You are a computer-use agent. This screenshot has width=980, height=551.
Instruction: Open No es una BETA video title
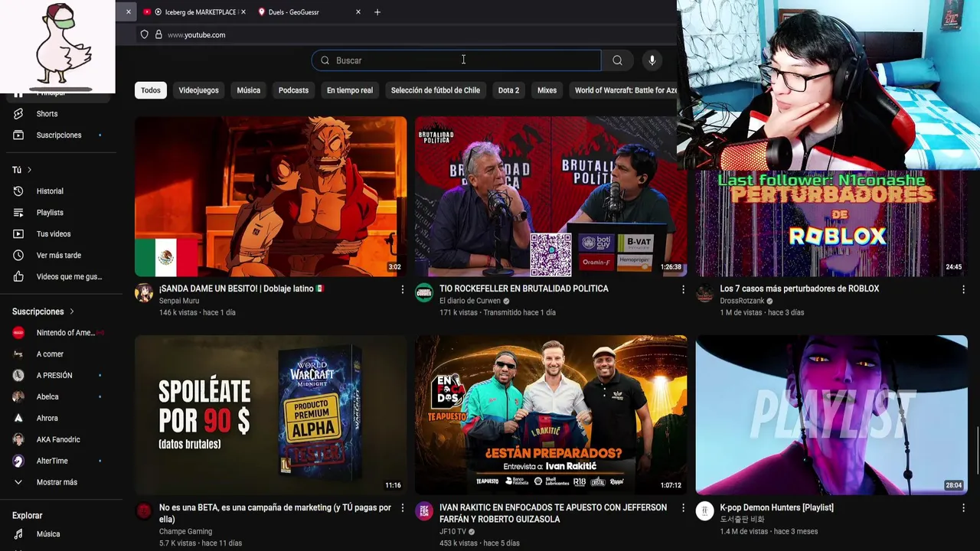275,514
